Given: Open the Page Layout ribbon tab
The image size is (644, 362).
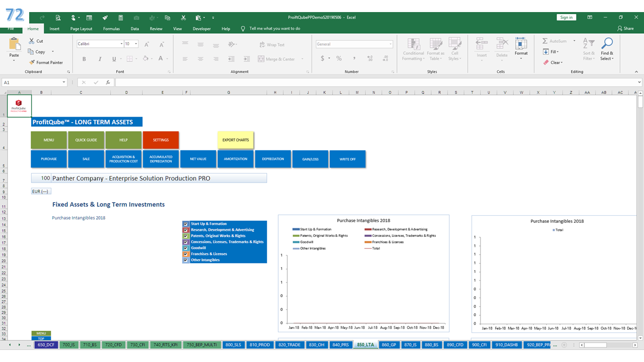Looking at the screenshot, I should coord(81,29).
